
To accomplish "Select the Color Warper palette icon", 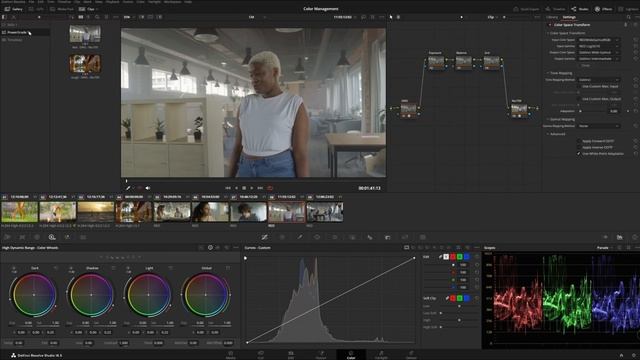I will click(282, 237).
